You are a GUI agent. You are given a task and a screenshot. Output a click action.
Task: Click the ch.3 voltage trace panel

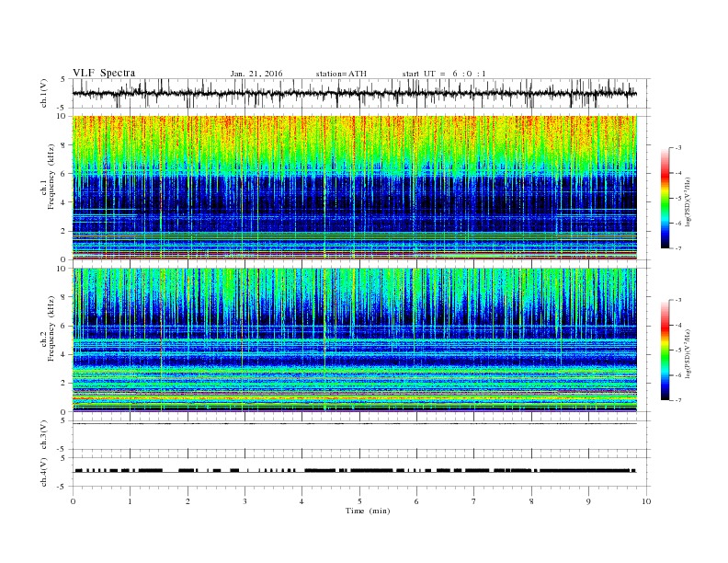[x=361, y=435]
